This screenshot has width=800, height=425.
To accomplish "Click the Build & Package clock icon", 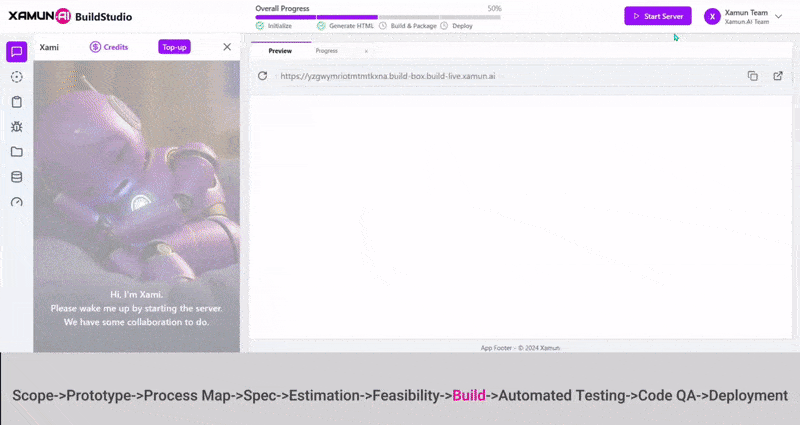I will [x=383, y=26].
